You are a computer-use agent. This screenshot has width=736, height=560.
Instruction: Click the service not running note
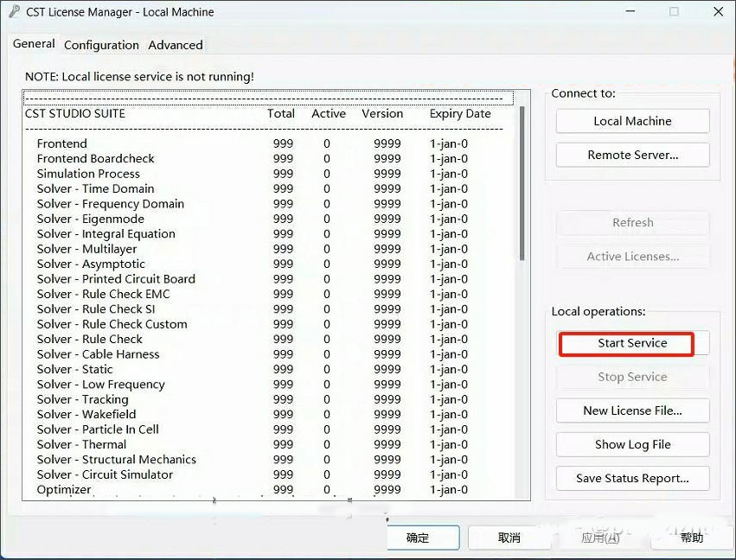coord(139,76)
